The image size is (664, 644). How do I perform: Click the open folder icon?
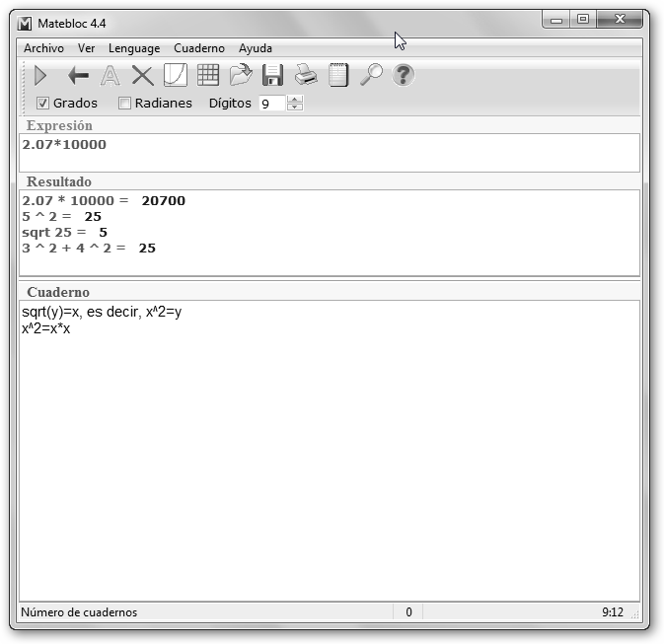pyautogui.click(x=241, y=75)
